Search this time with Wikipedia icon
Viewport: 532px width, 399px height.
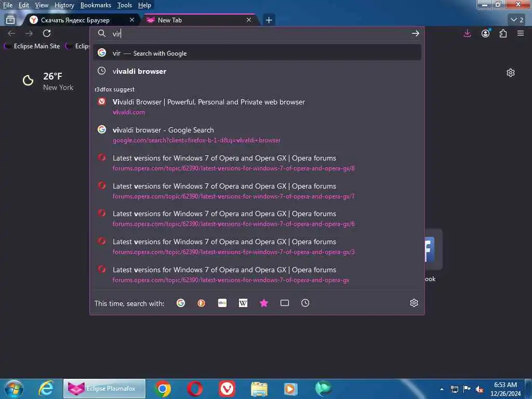[x=243, y=303]
